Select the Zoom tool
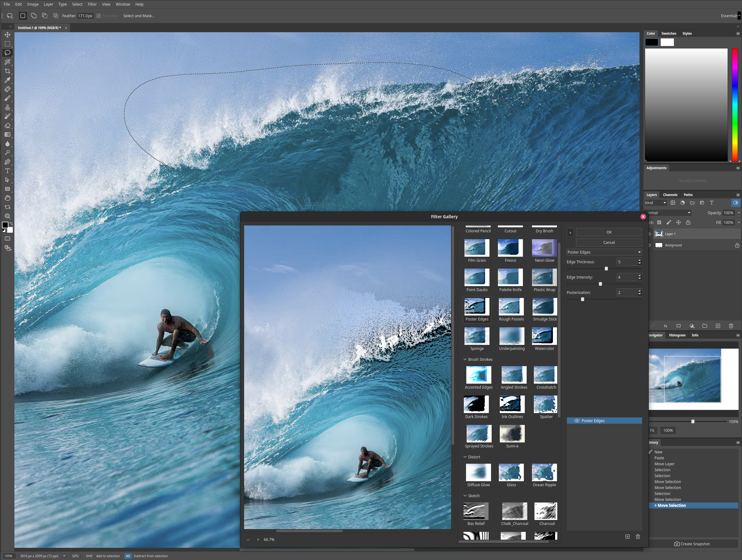 click(x=8, y=216)
